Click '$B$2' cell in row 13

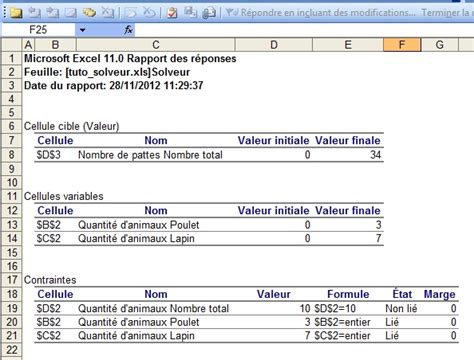click(x=49, y=225)
